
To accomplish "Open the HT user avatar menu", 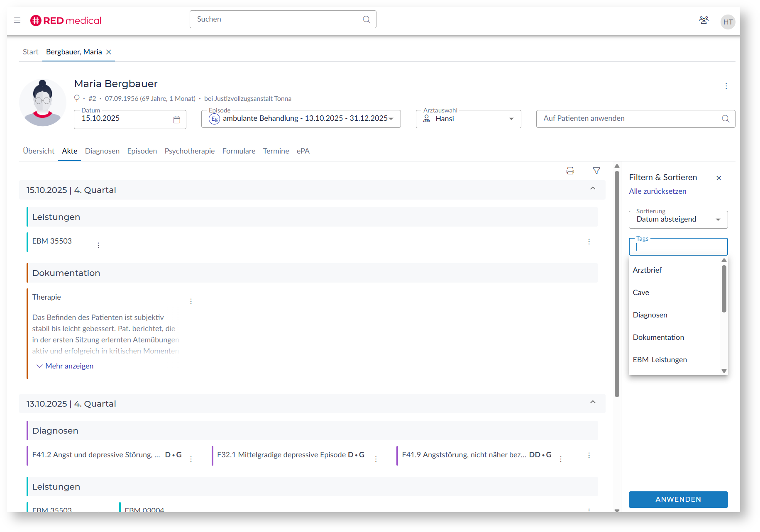I will point(728,22).
